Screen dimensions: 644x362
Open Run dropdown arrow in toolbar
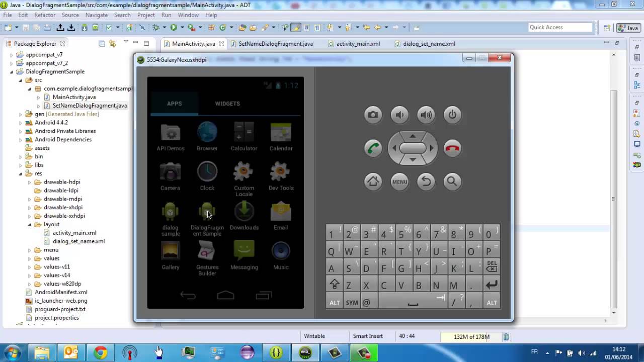tap(182, 28)
